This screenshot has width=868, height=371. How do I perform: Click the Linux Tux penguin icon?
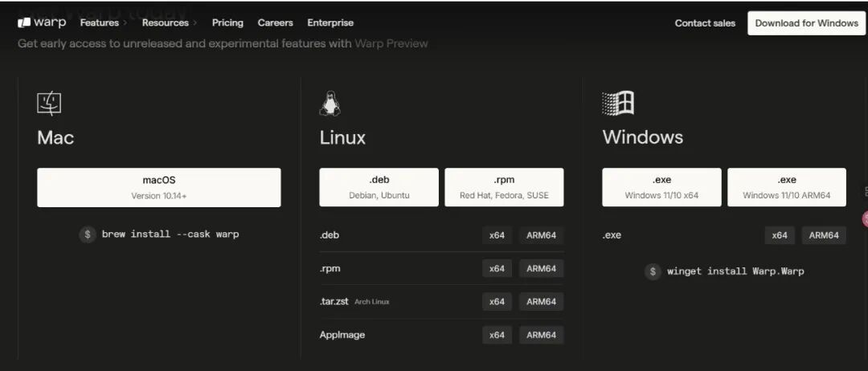tap(330, 104)
